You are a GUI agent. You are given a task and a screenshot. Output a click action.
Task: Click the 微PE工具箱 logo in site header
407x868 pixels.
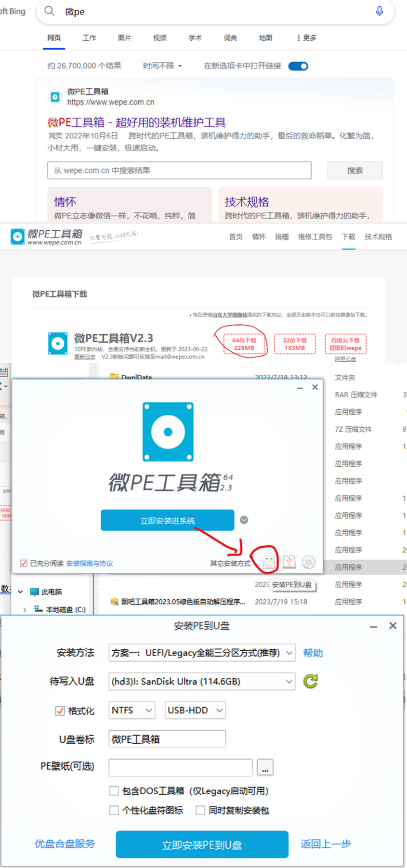tap(47, 237)
